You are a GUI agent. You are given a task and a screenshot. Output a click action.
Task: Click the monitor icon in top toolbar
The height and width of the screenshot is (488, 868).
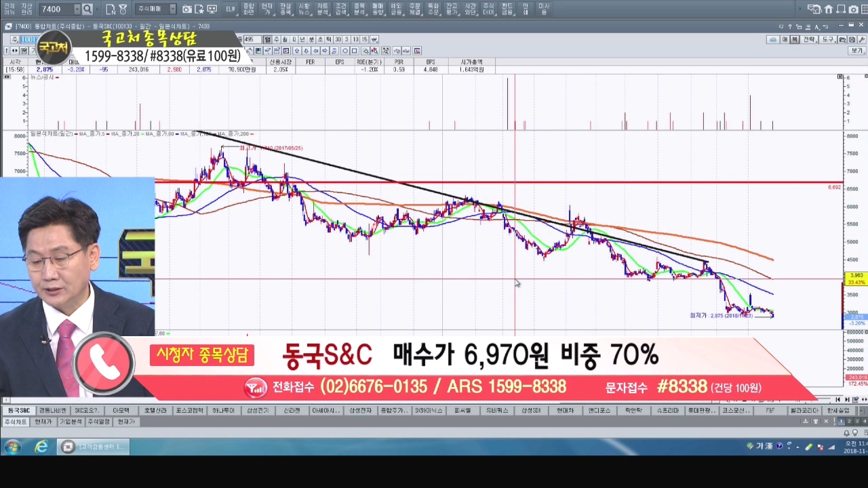click(x=212, y=9)
